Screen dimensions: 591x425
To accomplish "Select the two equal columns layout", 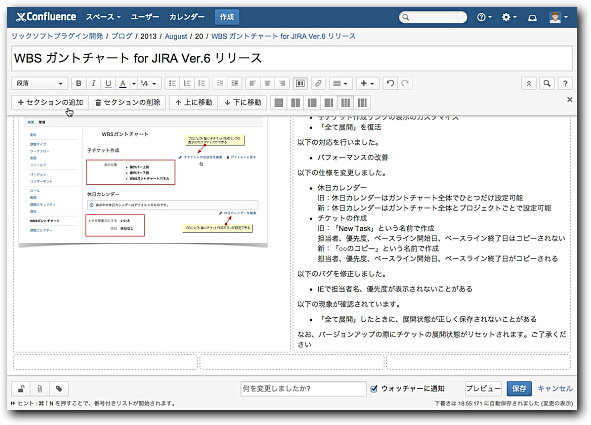I will [296, 102].
